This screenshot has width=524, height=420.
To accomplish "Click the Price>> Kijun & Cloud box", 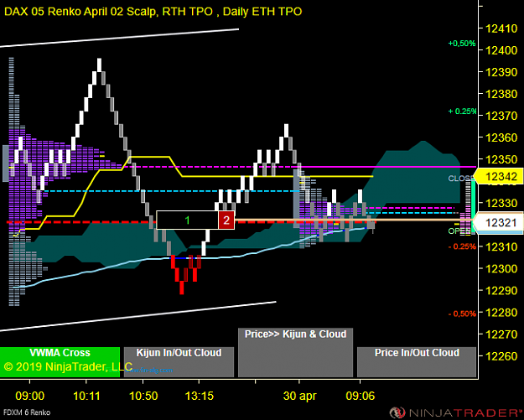I will click(x=295, y=352).
